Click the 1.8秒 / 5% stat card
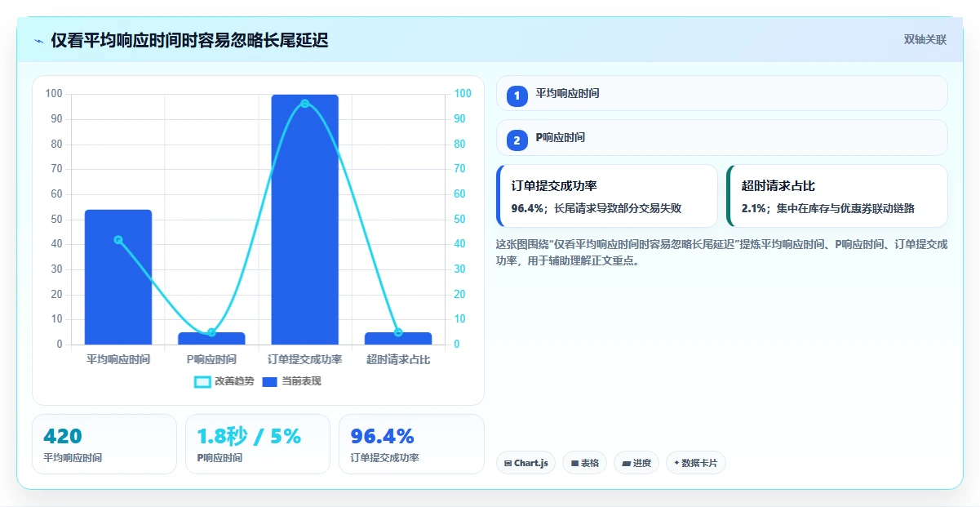The width and height of the screenshot is (980, 507). coord(258,444)
